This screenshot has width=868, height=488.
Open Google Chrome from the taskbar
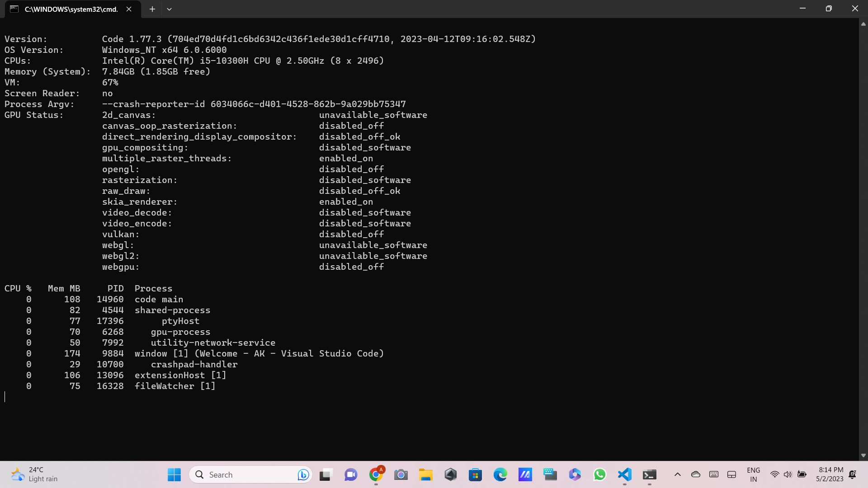coord(376,474)
